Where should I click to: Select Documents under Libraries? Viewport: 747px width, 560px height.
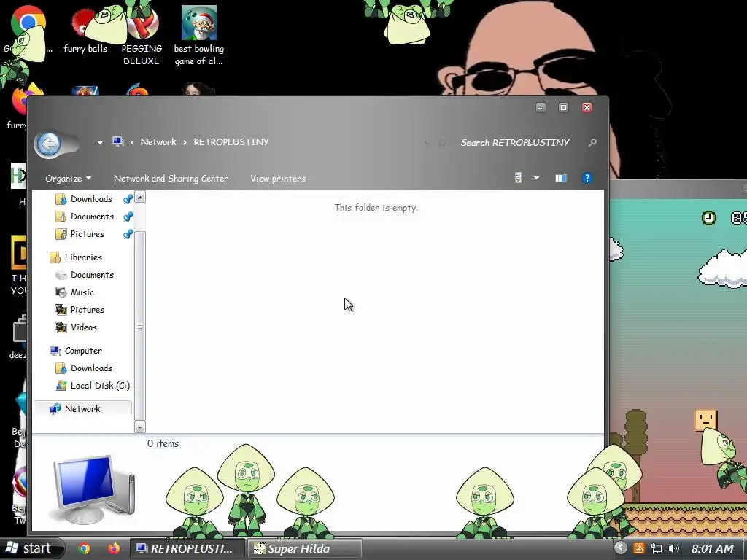[x=92, y=275]
